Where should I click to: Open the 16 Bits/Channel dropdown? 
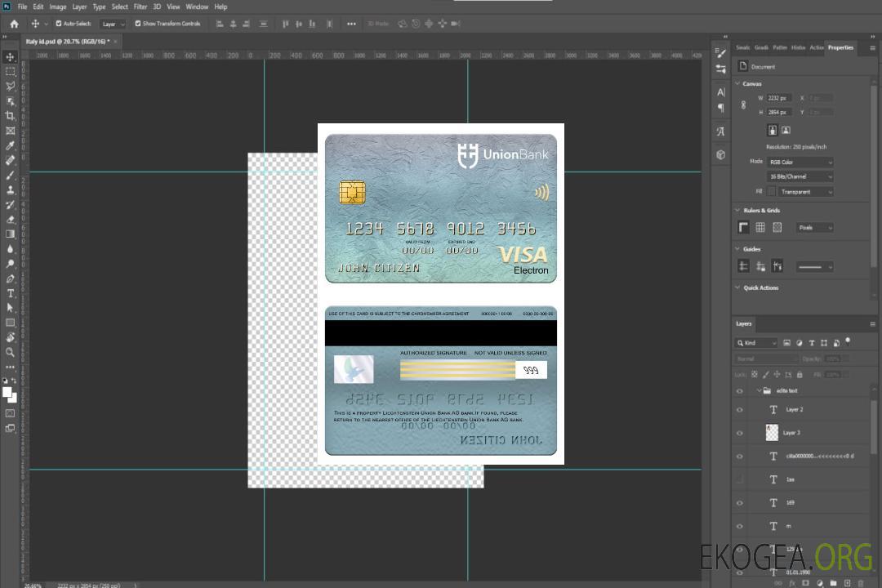tap(800, 176)
